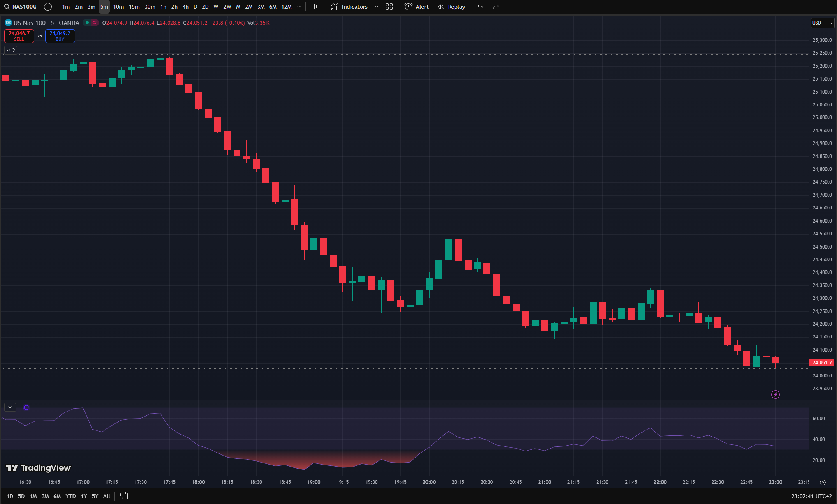Click the SELL 24,046.7 button
This screenshot has width=837, height=504.
point(19,36)
